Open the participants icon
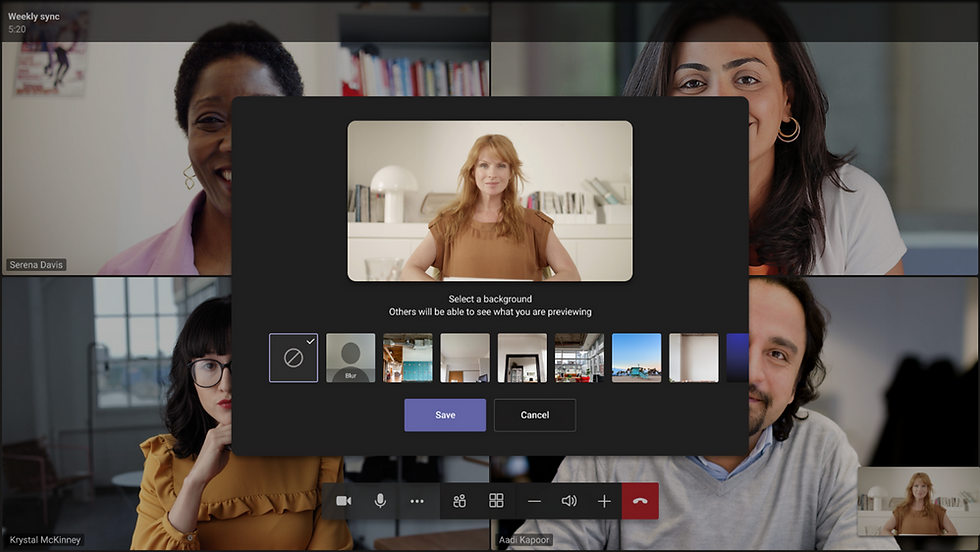This screenshot has width=980, height=552. pos(459,501)
